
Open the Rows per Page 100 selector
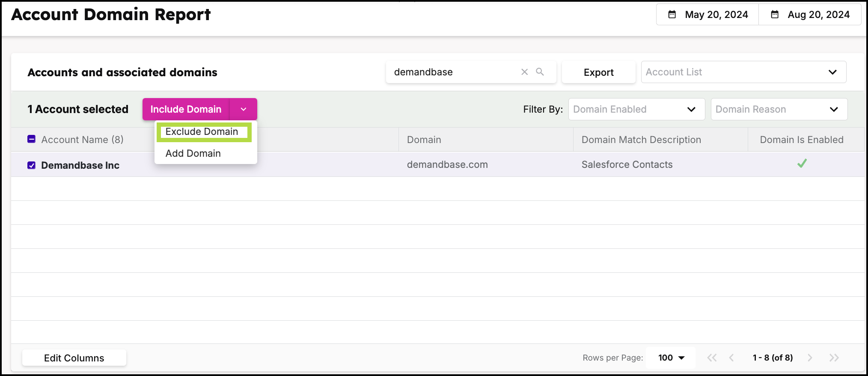[x=671, y=358]
